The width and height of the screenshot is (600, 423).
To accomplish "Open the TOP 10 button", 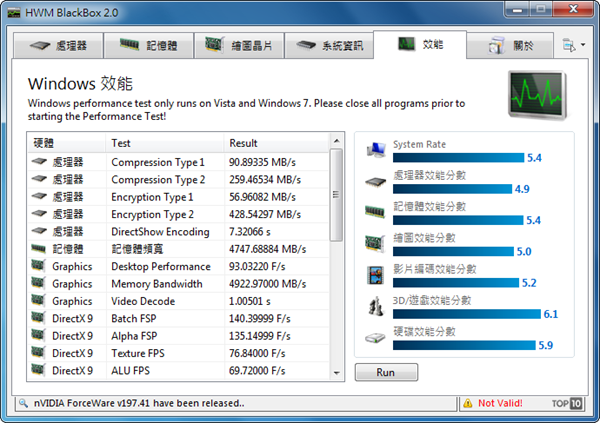I will tap(567, 403).
